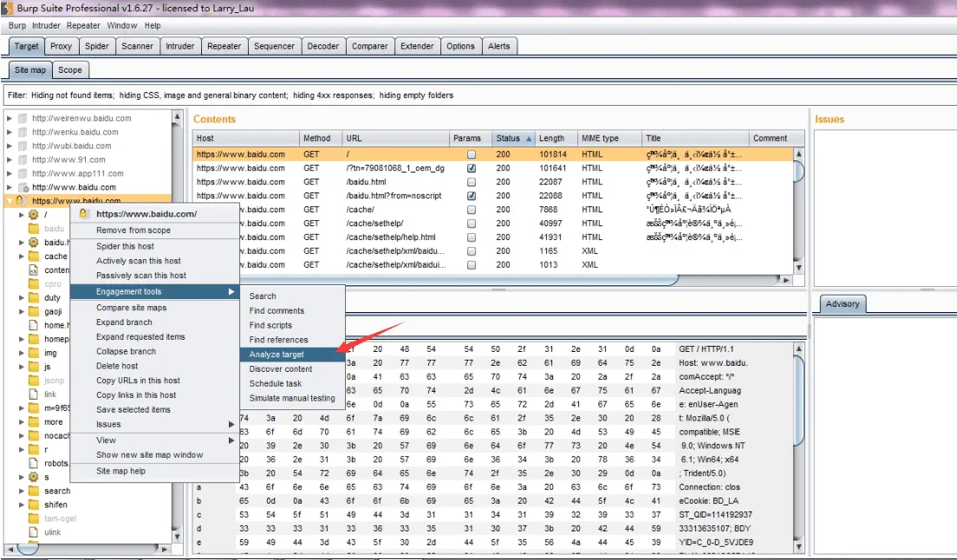This screenshot has height=560, width=957.
Task: Open the Issues submenu arrow in context menu
Action: [231, 424]
